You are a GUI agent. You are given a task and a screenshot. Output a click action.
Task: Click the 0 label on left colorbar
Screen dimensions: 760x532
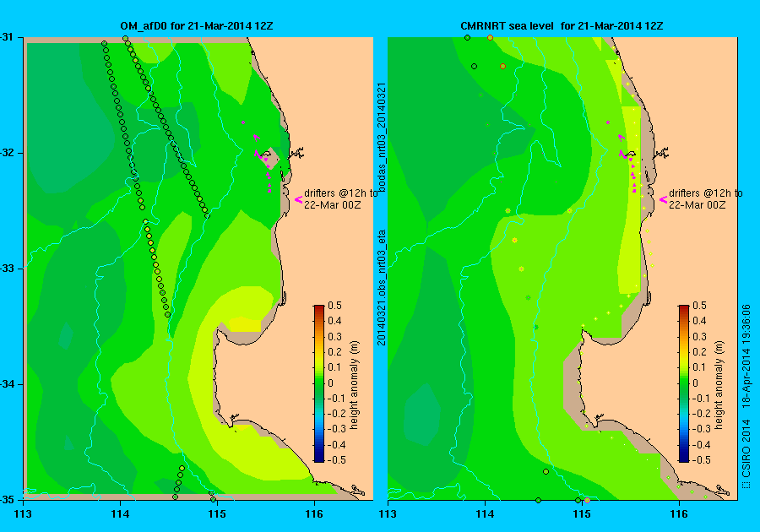tap(330, 383)
